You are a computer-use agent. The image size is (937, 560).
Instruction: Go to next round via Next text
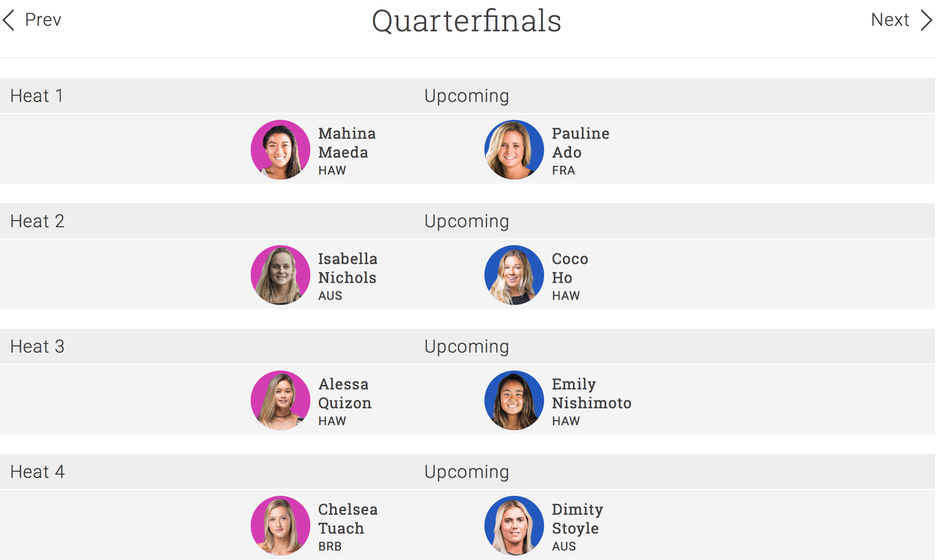pos(890,20)
